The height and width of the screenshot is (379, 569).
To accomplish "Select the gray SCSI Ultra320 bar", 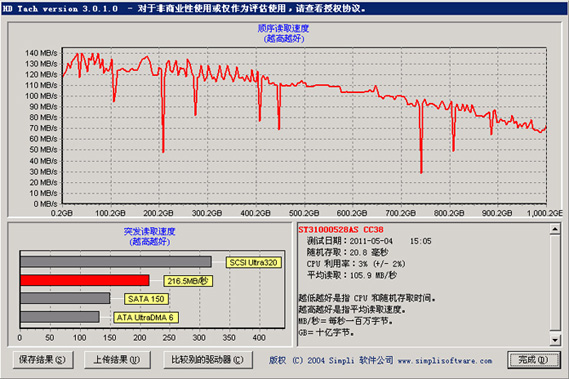I will point(116,262).
